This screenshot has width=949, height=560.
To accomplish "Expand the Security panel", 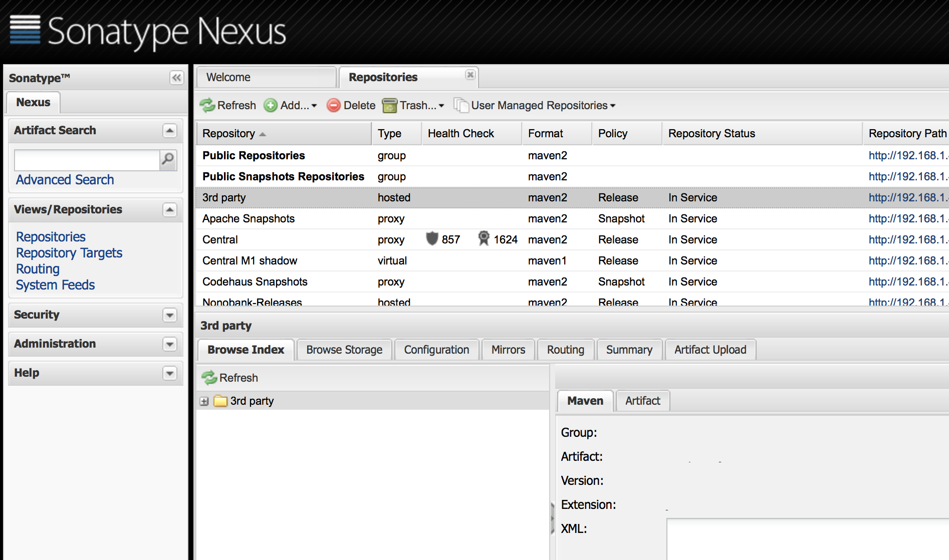I will (170, 315).
